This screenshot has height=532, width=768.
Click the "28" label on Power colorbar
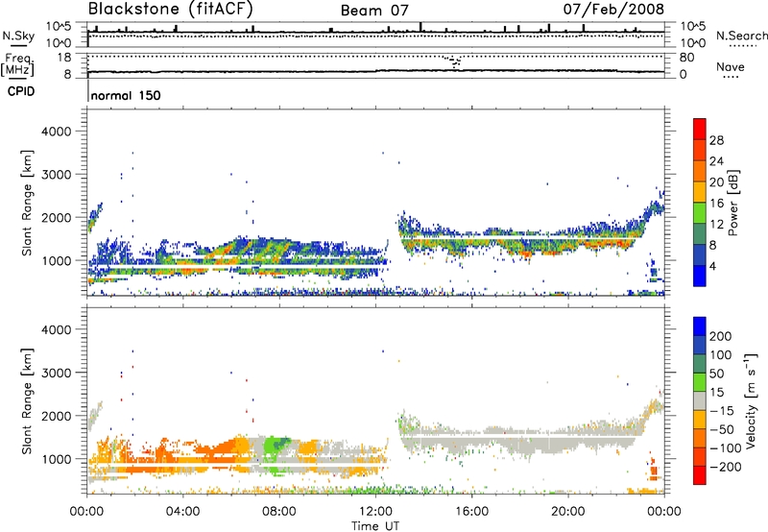click(x=716, y=140)
